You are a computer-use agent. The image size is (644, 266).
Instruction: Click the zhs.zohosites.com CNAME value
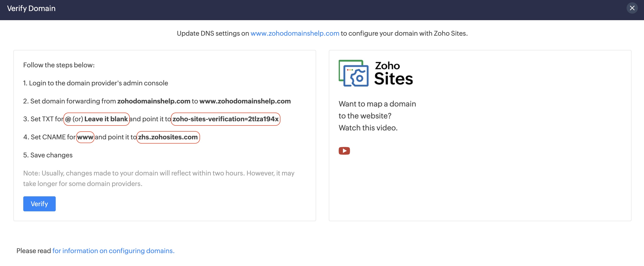point(168,137)
